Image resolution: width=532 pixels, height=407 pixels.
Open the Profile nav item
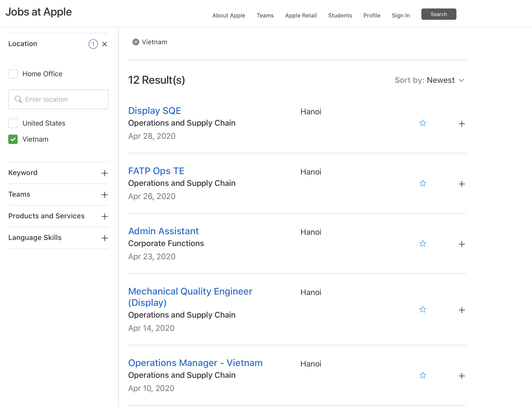(x=372, y=16)
